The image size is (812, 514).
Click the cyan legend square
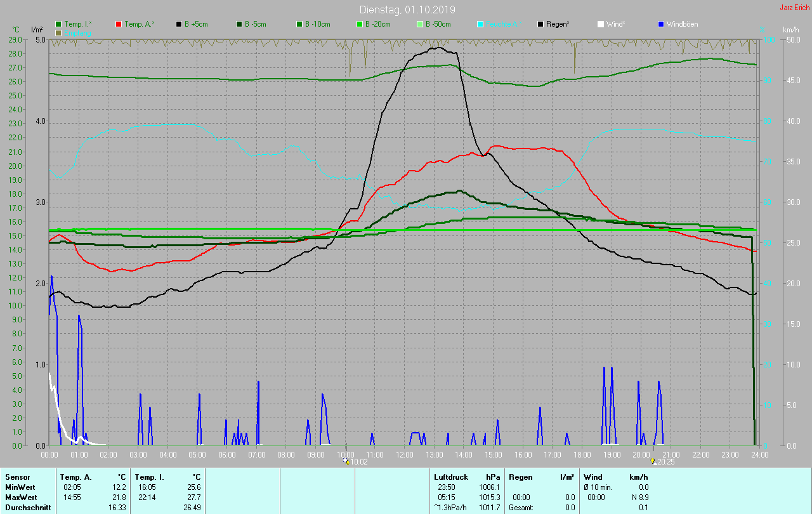(480, 24)
